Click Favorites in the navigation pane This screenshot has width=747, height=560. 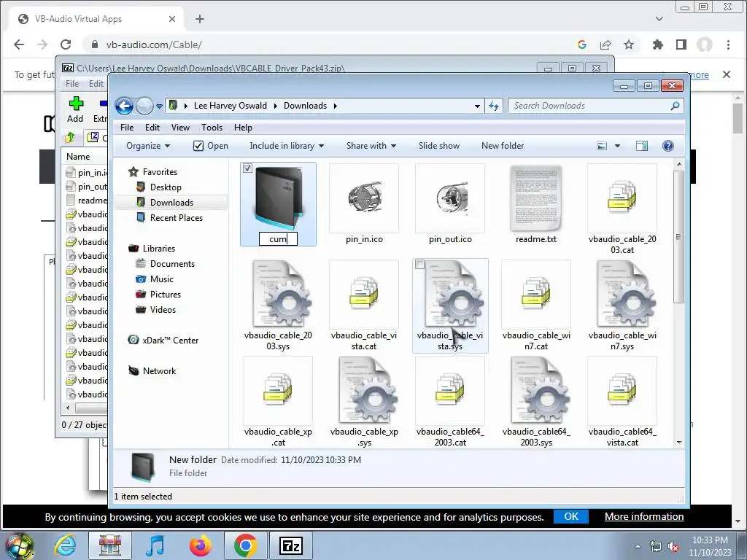coord(160,172)
